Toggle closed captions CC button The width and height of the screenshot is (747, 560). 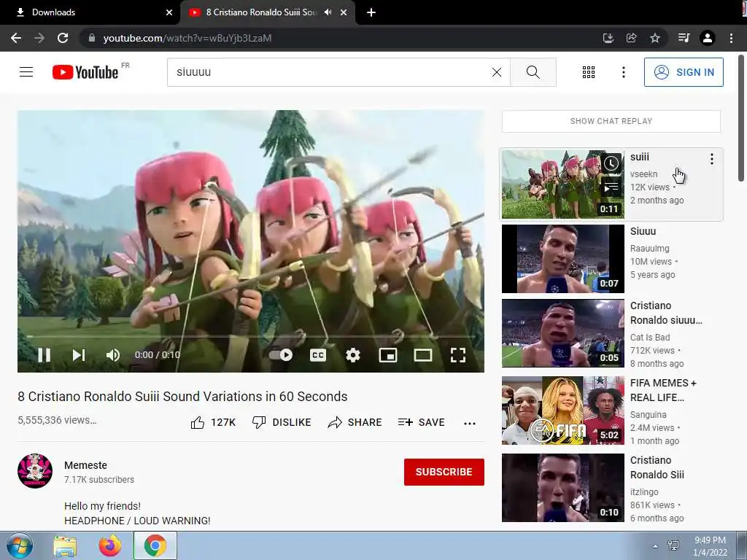[x=318, y=355]
